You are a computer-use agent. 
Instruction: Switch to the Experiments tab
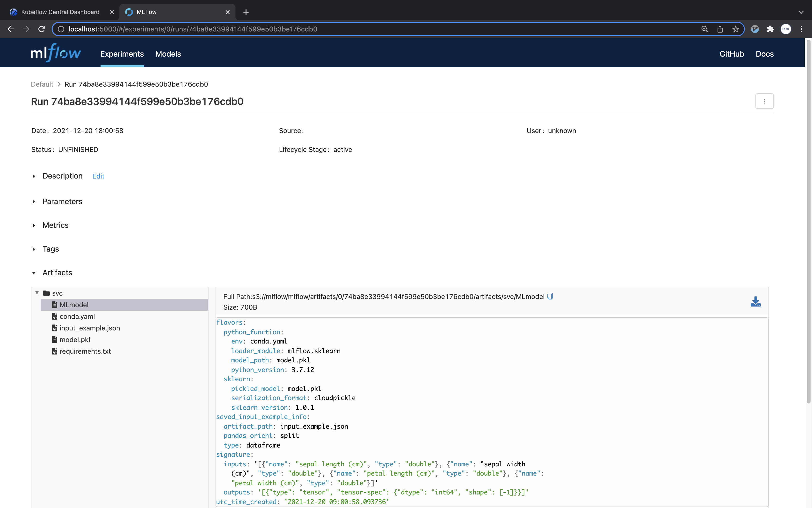pos(122,54)
